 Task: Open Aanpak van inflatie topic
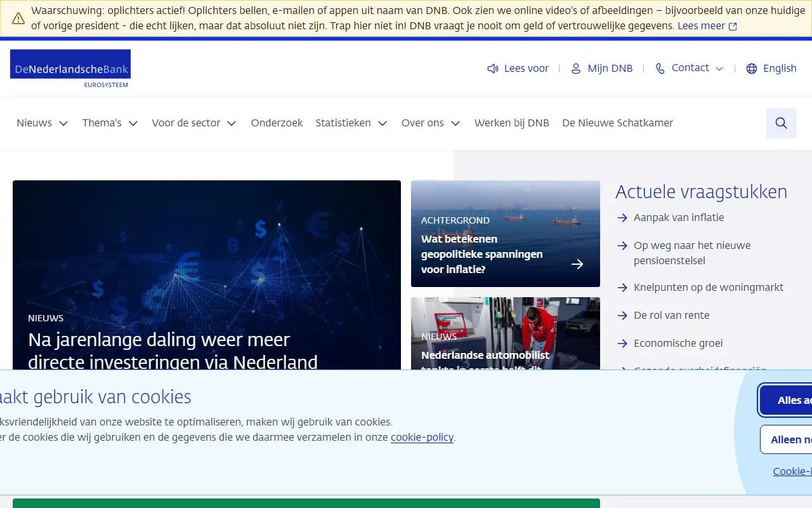679,217
